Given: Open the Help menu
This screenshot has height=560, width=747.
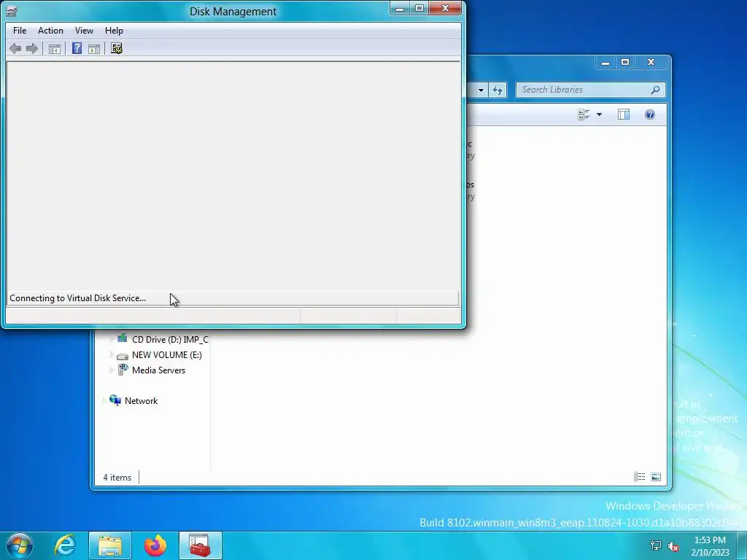Looking at the screenshot, I should click(x=114, y=31).
